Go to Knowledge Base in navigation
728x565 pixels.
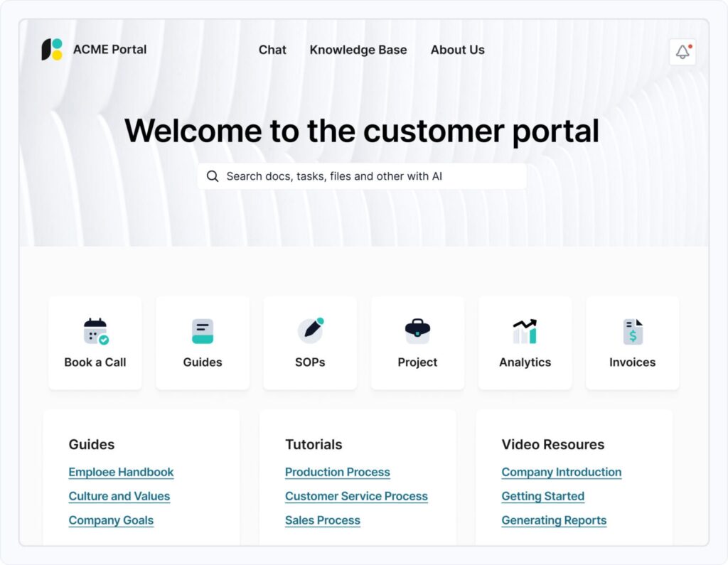358,50
